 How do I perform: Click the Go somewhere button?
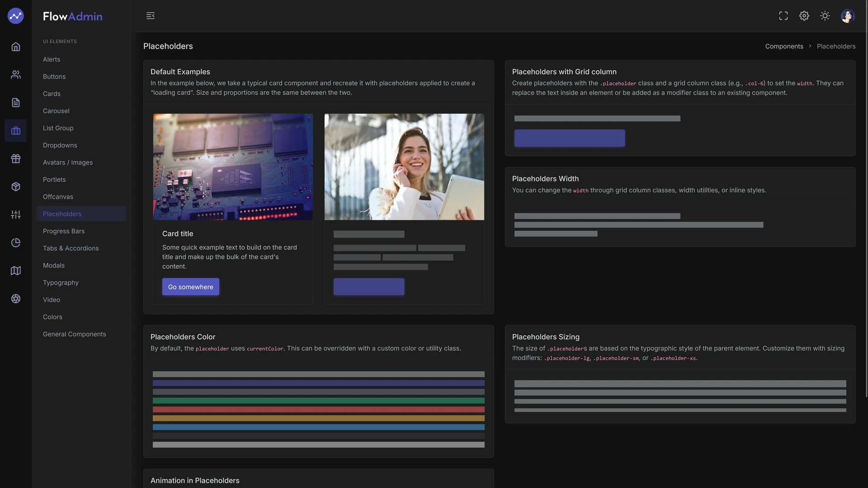click(191, 287)
